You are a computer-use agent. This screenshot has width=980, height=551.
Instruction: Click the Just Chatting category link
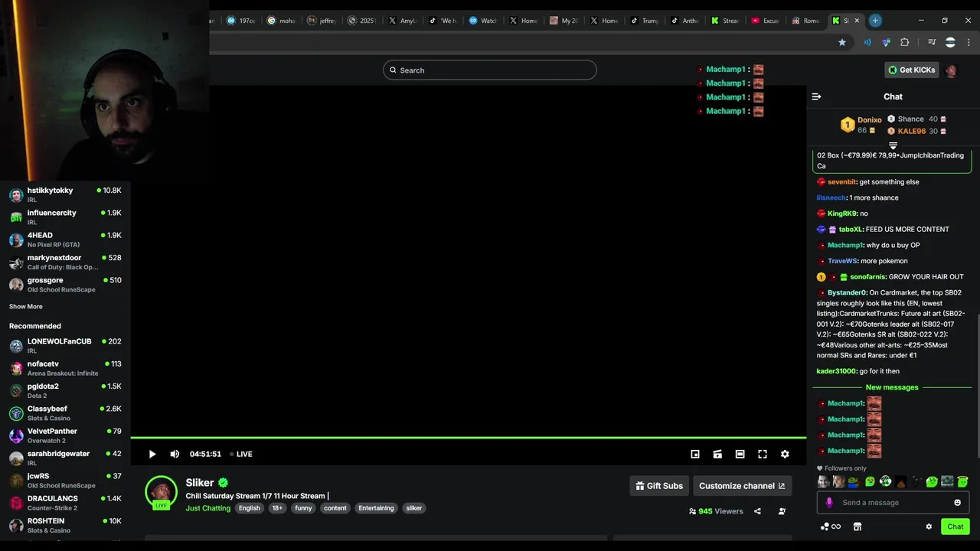click(207, 508)
